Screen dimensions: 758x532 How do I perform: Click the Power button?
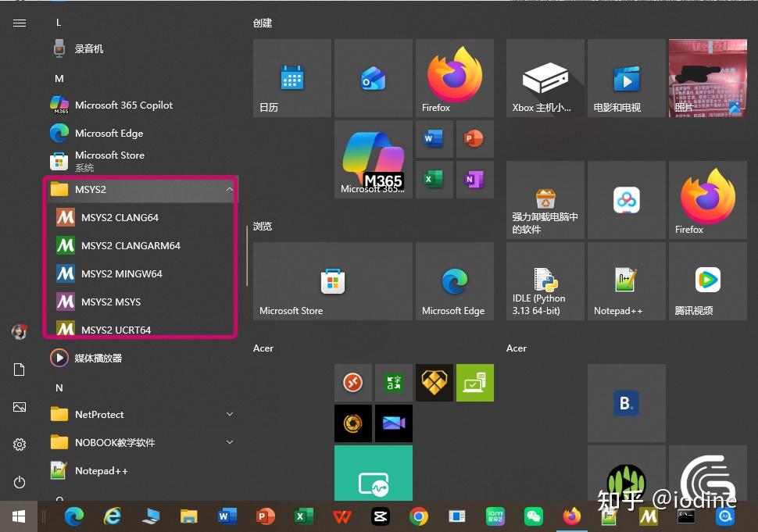(x=19, y=482)
